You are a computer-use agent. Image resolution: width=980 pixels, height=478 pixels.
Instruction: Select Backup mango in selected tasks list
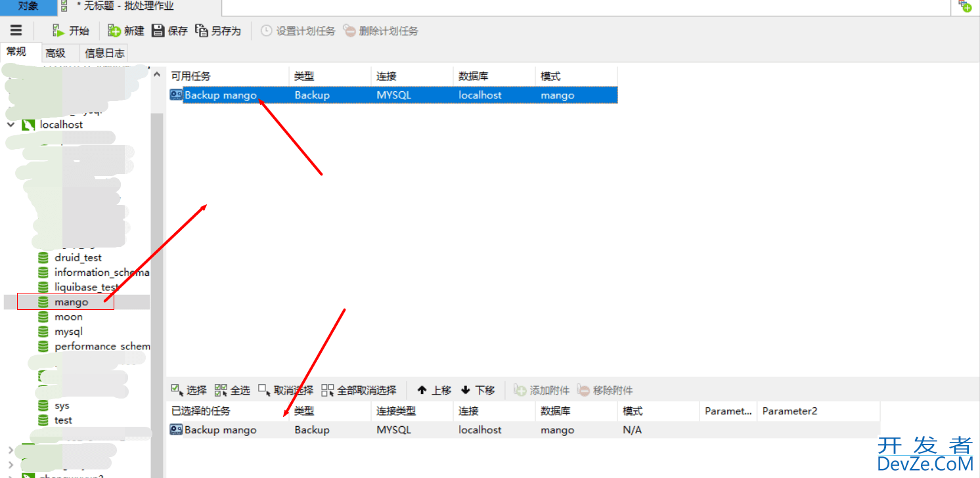coord(523,430)
